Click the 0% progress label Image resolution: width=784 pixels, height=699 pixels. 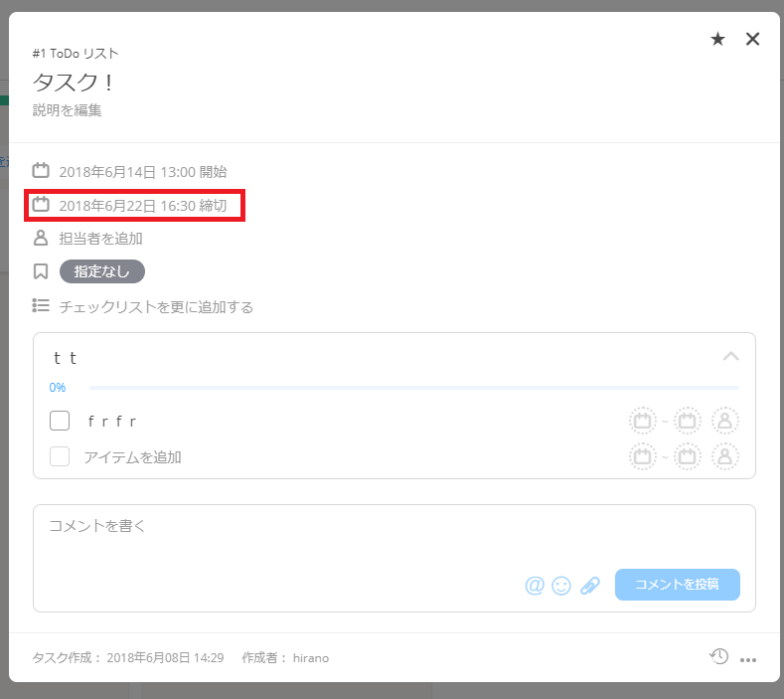pyautogui.click(x=58, y=388)
